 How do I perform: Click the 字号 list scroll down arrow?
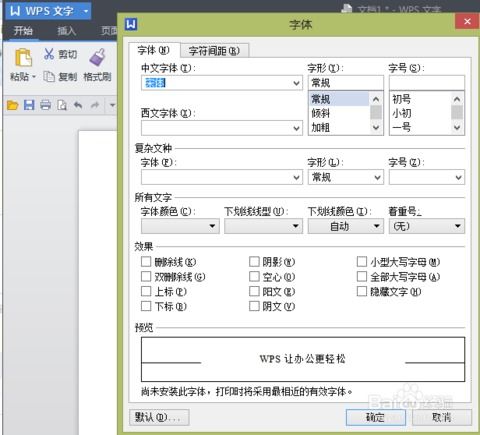(457, 127)
